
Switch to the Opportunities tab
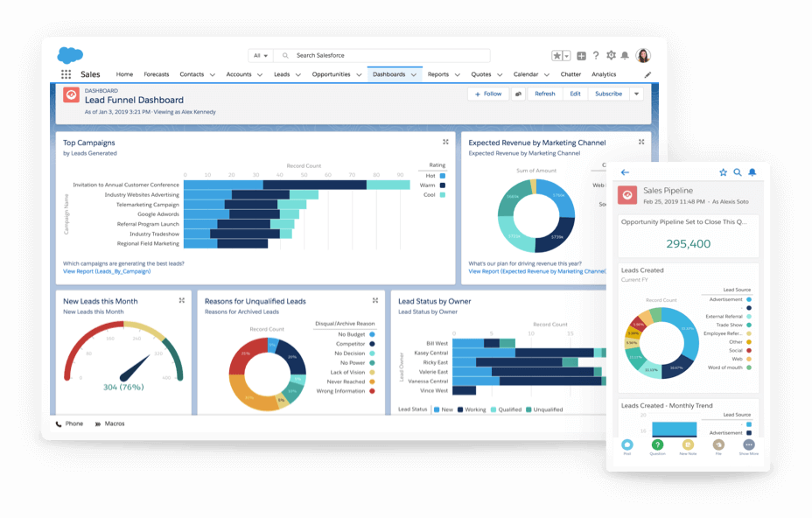click(x=331, y=74)
